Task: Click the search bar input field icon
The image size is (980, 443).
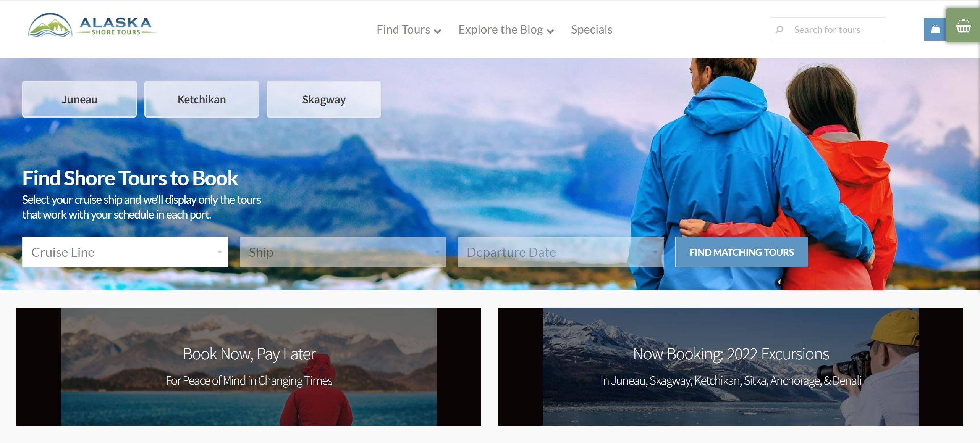Action: click(x=781, y=29)
